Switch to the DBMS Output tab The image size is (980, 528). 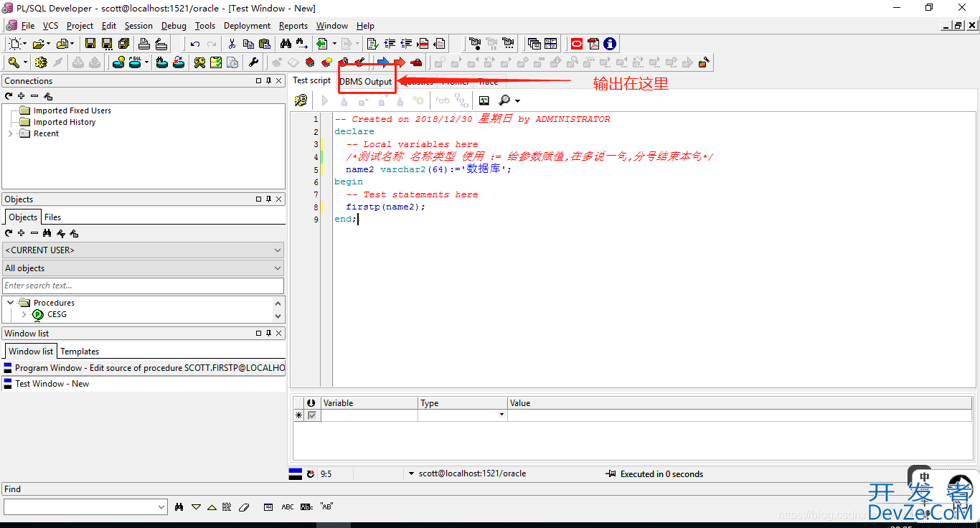pos(366,82)
